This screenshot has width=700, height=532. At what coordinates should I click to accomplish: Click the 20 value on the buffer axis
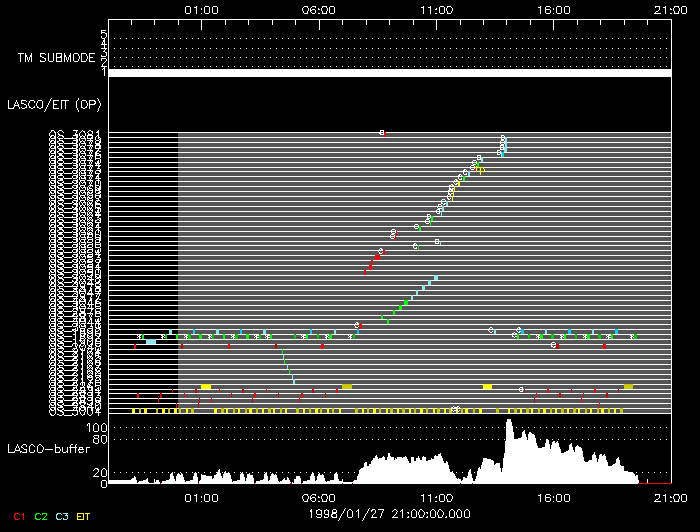100,473
